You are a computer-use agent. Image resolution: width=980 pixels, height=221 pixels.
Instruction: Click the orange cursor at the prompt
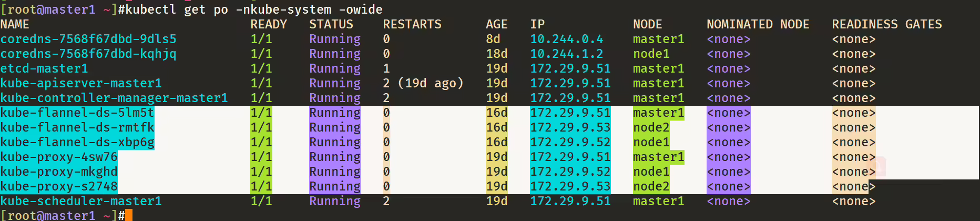click(129, 215)
